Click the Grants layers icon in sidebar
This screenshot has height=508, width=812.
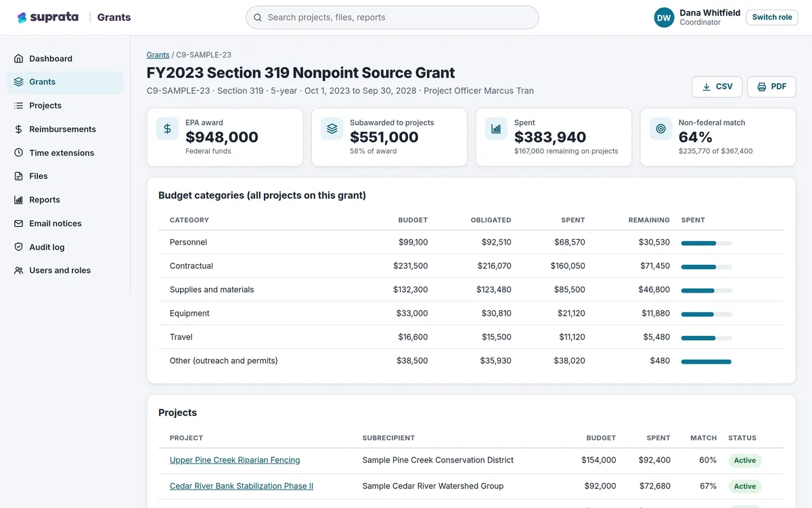18,82
